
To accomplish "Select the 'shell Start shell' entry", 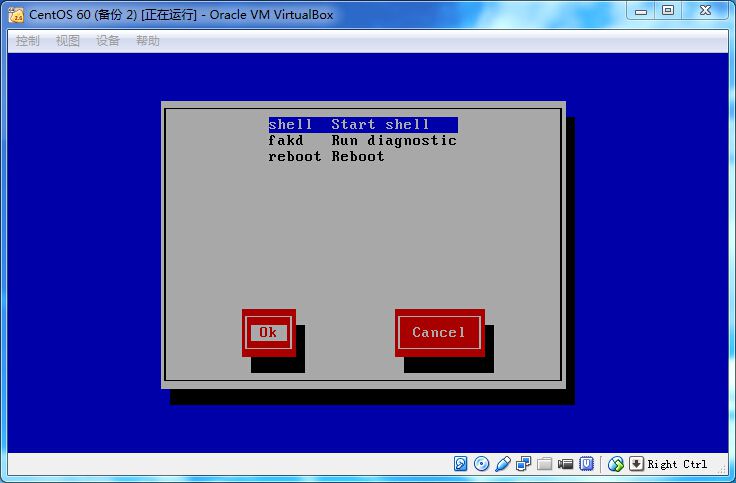I will click(362, 125).
